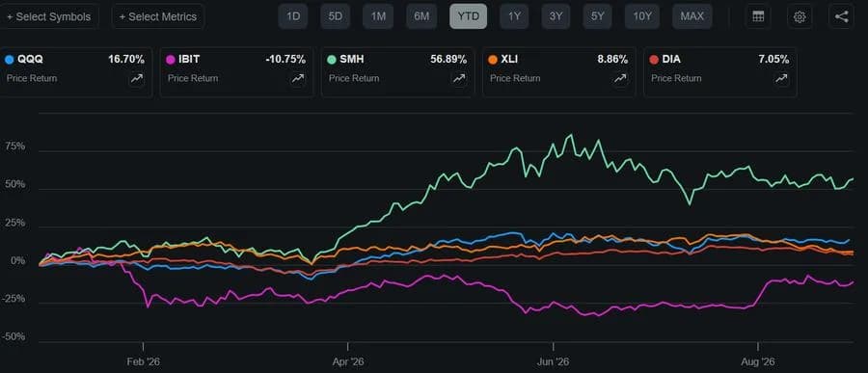Click the -50% y-axis label
The width and height of the screenshot is (868, 373).
pos(14,337)
